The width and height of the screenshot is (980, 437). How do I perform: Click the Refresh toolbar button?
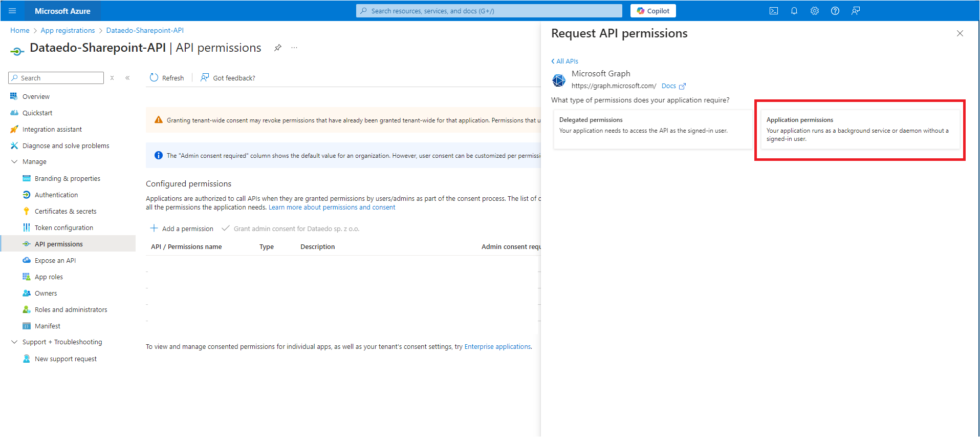[167, 78]
